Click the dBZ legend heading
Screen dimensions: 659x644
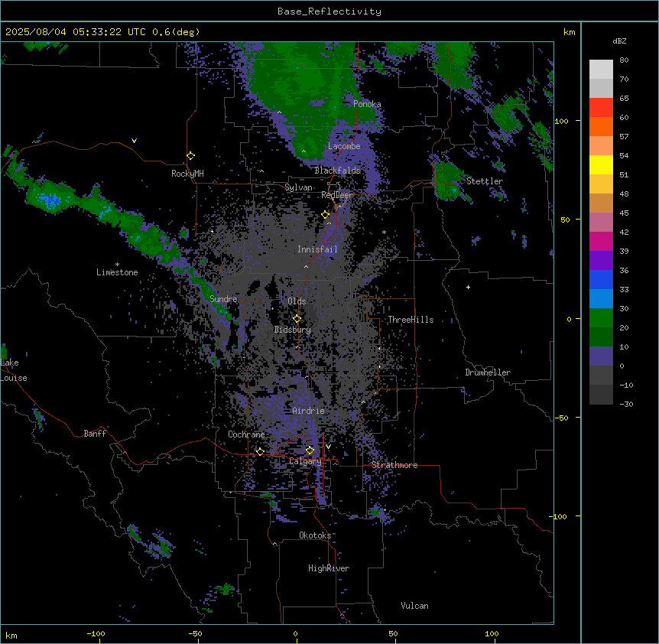tap(619, 41)
